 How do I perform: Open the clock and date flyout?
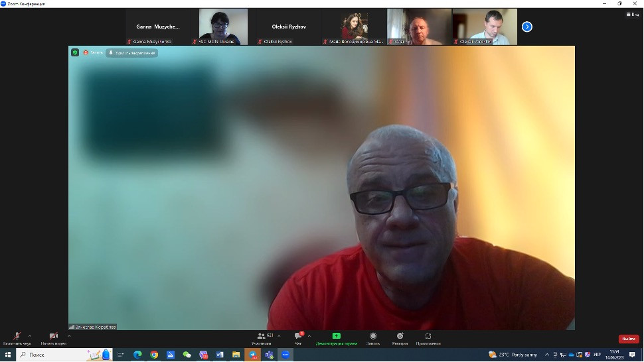click(614, 355)
